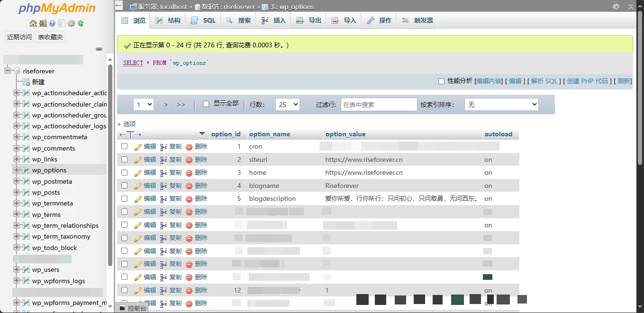Go to next page with > button
Viewport: 644px width, 313px height.
(x=166, y=105)
